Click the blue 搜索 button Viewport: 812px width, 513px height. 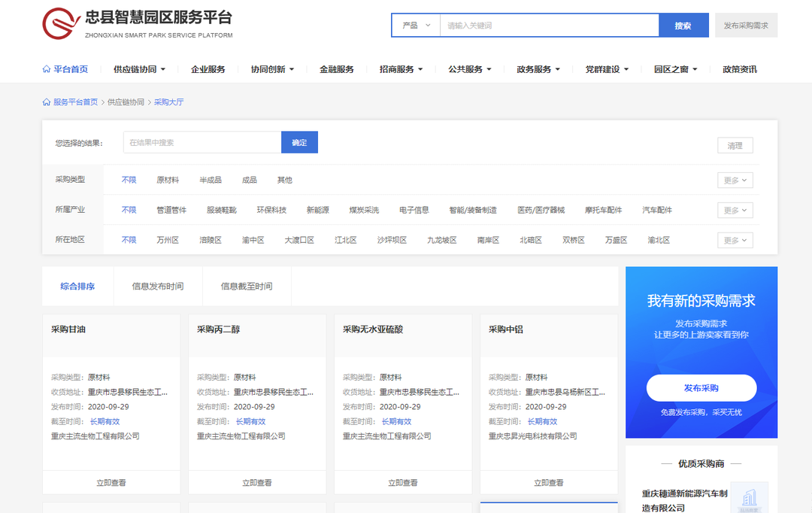pos(683,26)
